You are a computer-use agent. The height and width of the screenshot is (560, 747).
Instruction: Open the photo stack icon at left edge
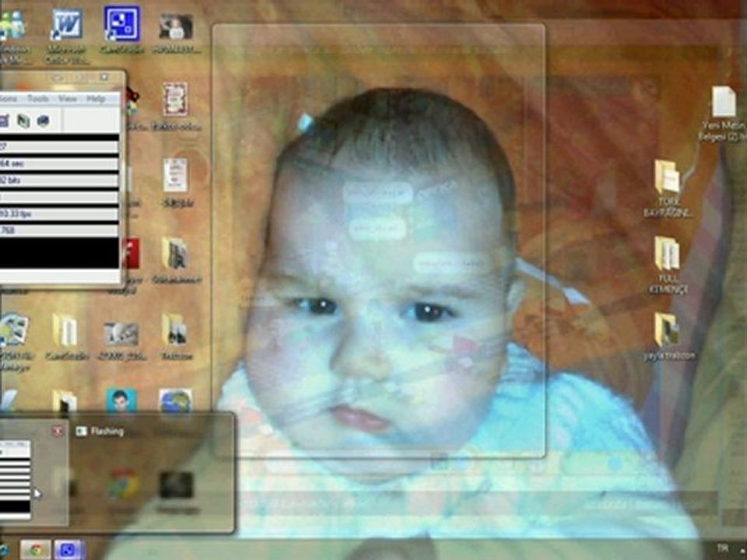(x=13, y=328)
